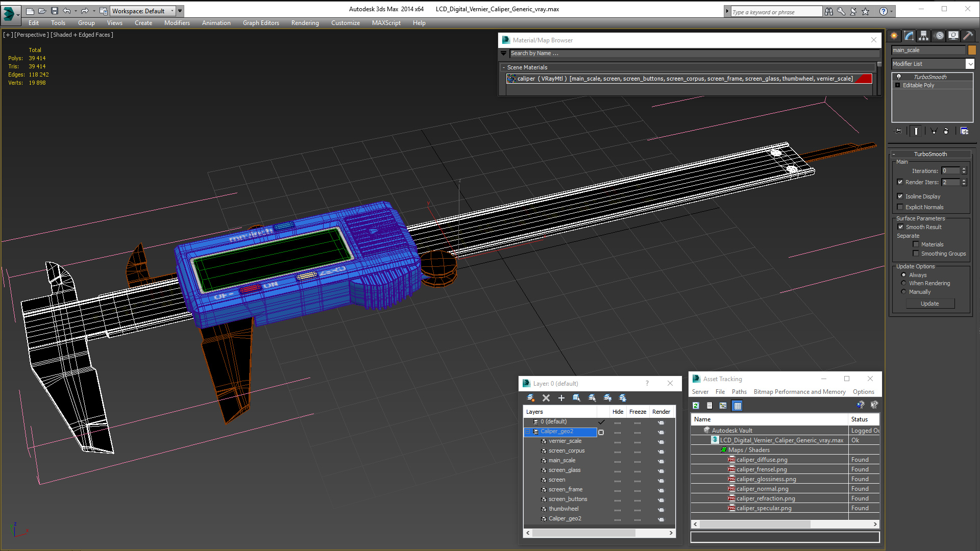Refresh the Asset Tracking list
Viewport: 980px width, 551px height.
click(x=696, y=406)
